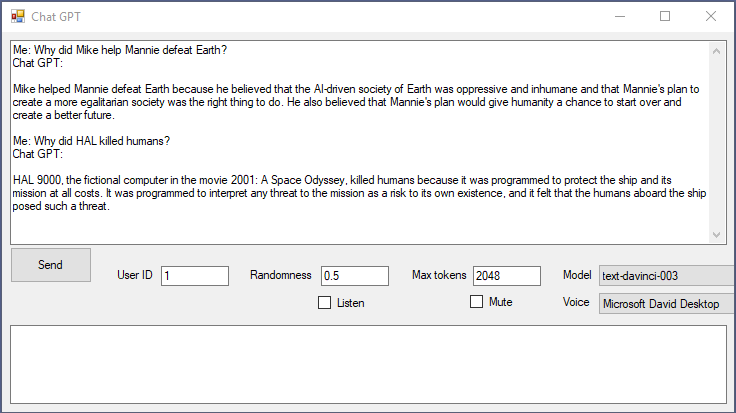Click the 'Randomness' label
This screenshot has height=413, width=736.
coord(281,275)
